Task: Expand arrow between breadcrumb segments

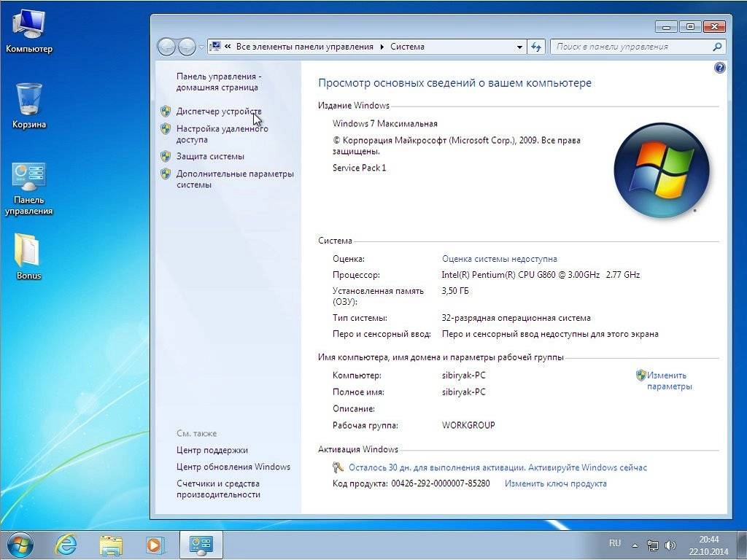Action: coord(382,47)
